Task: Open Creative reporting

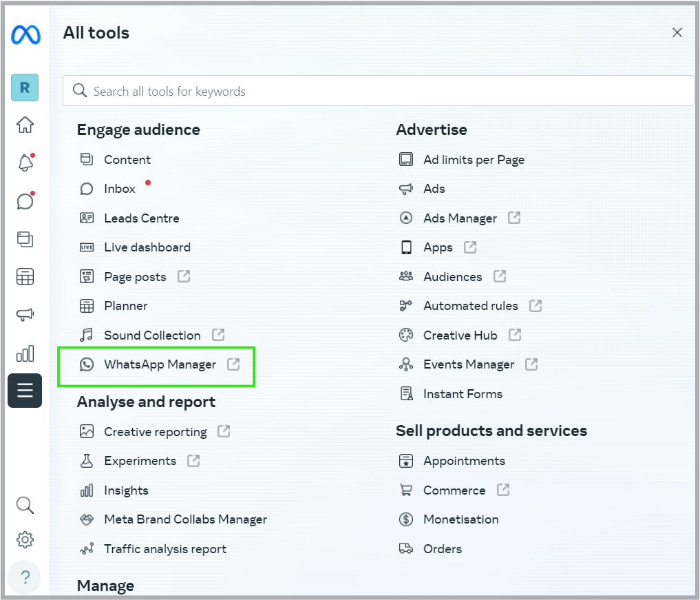Action: click(x=156, y=431)
